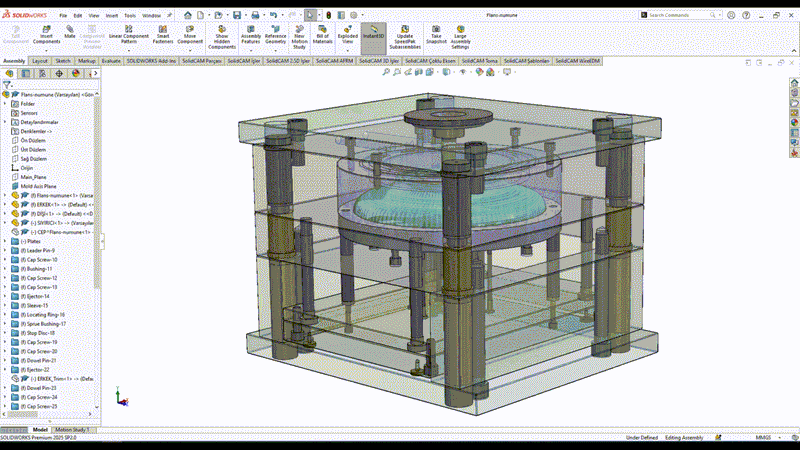
Task: Open the PropertyManager tab
Action: (26, 73)
